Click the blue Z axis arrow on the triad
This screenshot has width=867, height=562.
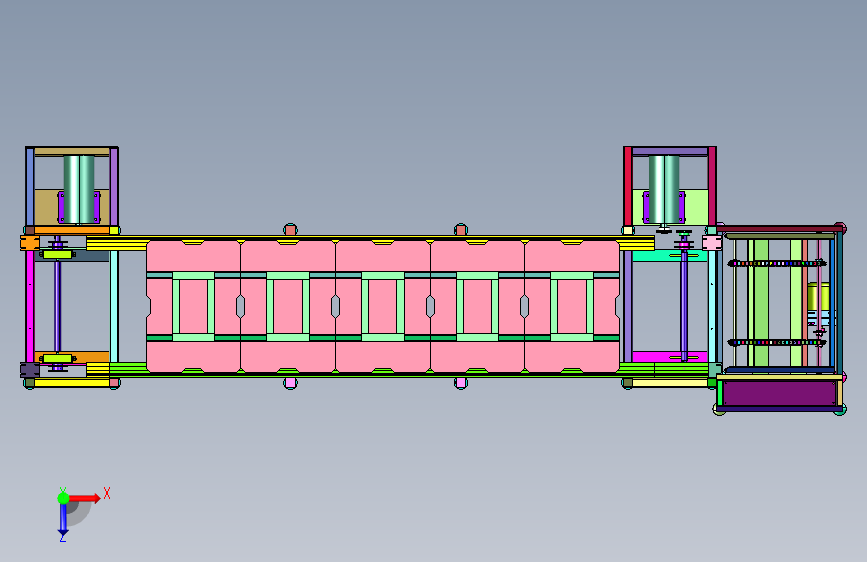(63, 518)
